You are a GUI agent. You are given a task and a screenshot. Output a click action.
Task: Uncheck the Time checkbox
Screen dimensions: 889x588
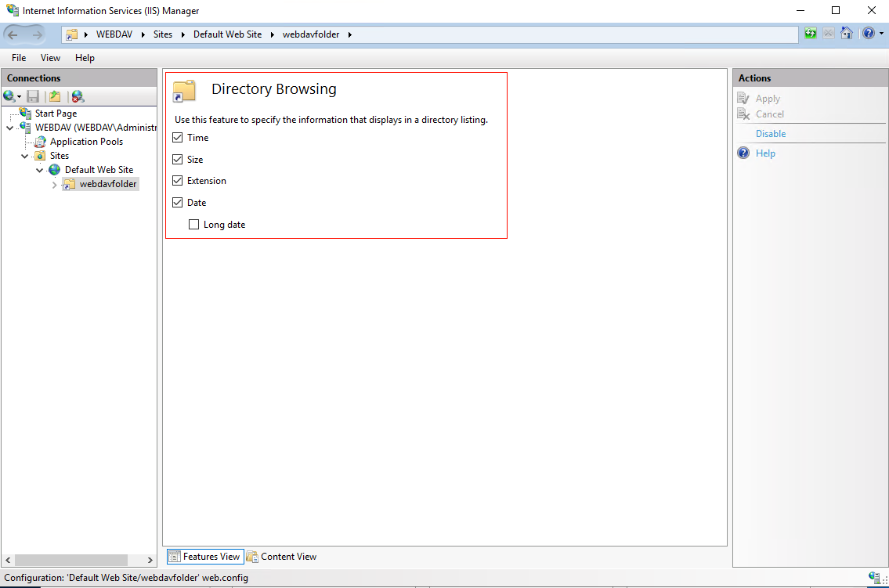178,138
